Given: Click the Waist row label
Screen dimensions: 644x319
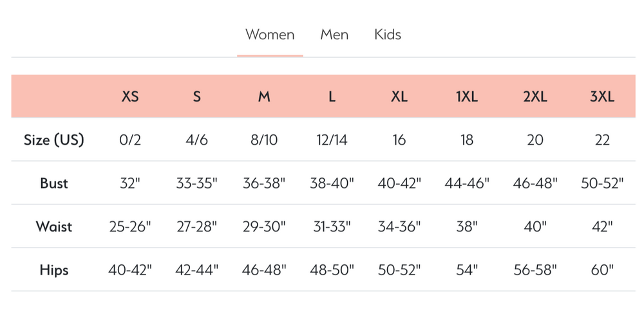Looking at the screenshot, I should click(54, 226).
